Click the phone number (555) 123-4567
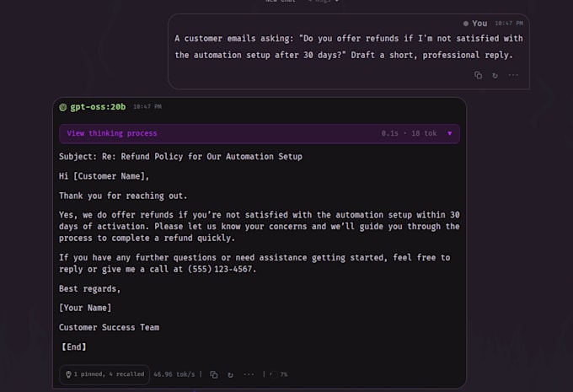The image size is (573, 392). [x=220, y=269]
